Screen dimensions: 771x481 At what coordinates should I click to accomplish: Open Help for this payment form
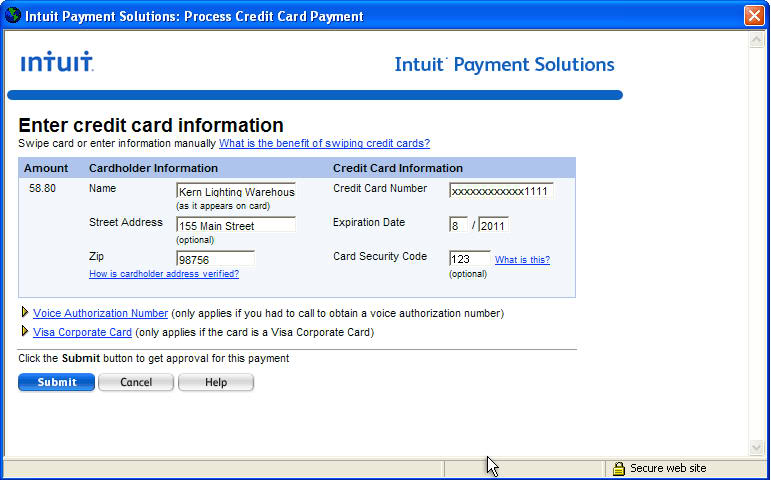[x=215, y=382]
